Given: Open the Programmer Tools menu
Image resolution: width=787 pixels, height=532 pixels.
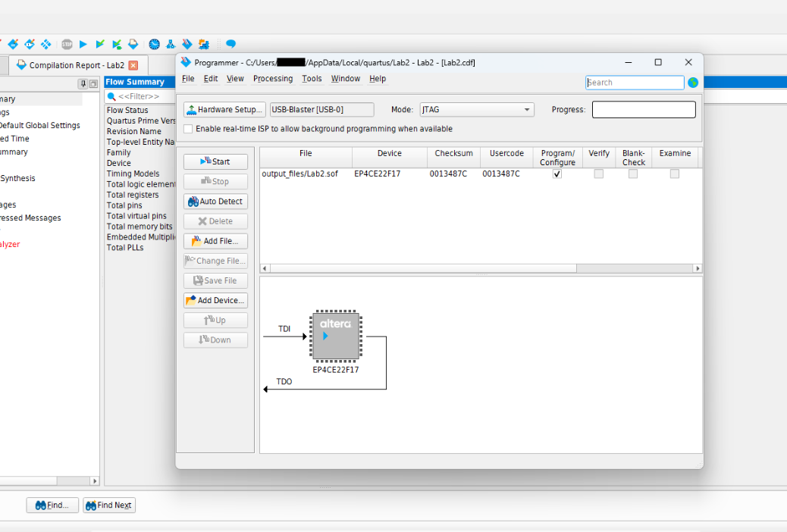Looking at the screenshot, I should point(312,79).
